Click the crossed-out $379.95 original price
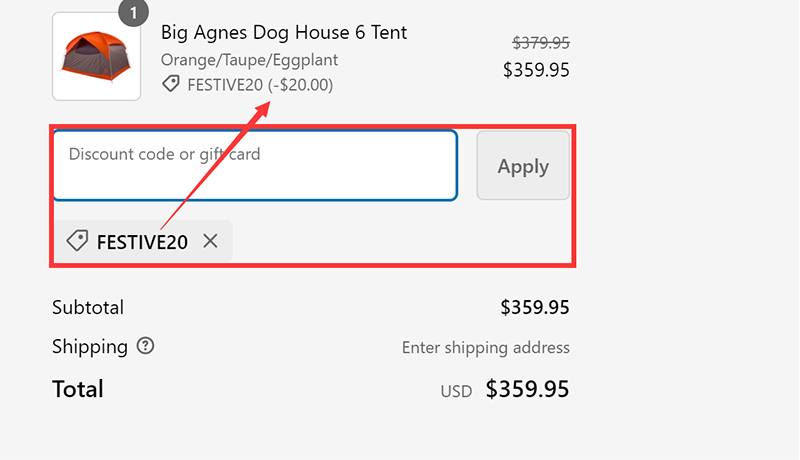This screenshot has width=800, height=460. pos(541,43)
